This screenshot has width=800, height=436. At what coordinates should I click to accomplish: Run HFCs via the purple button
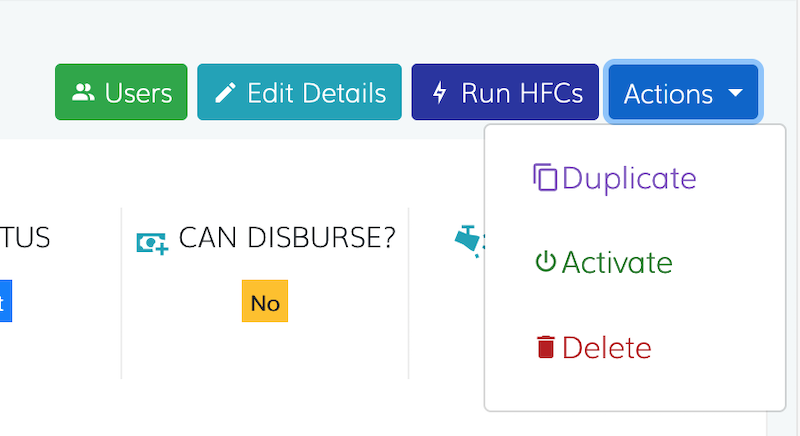pyautogui.click(x=505, y=92)
